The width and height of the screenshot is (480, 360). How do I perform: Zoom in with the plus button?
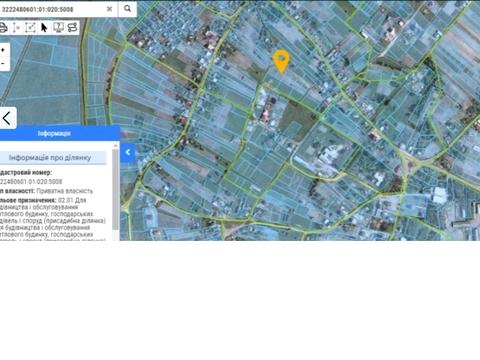point(3,50)
